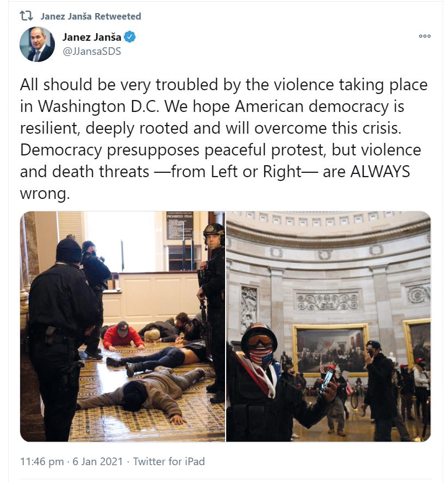This screenshot has height=482, width=448.
Task: Click the blue verified badge
Action: click(x=130, y=37)
